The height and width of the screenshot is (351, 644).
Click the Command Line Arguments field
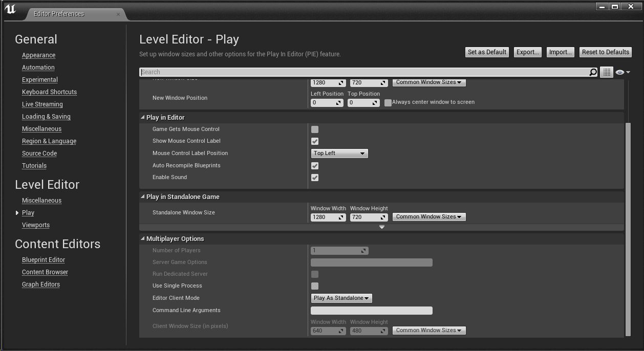(372, 311)
